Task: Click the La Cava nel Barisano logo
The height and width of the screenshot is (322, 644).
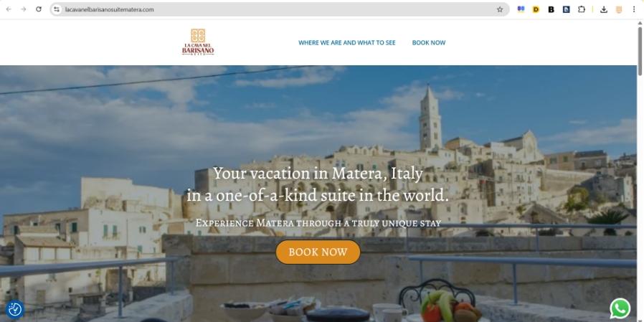Action: 198,42
